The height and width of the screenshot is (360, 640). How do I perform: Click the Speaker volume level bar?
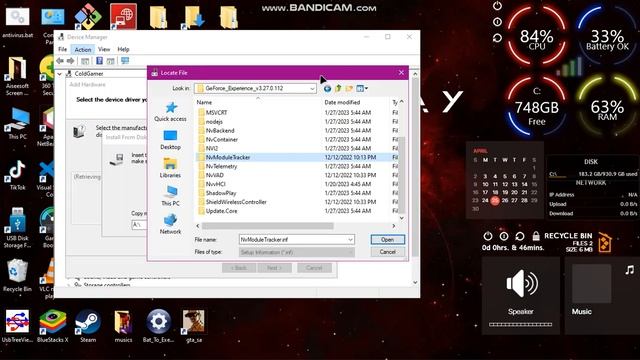point(520,325)
